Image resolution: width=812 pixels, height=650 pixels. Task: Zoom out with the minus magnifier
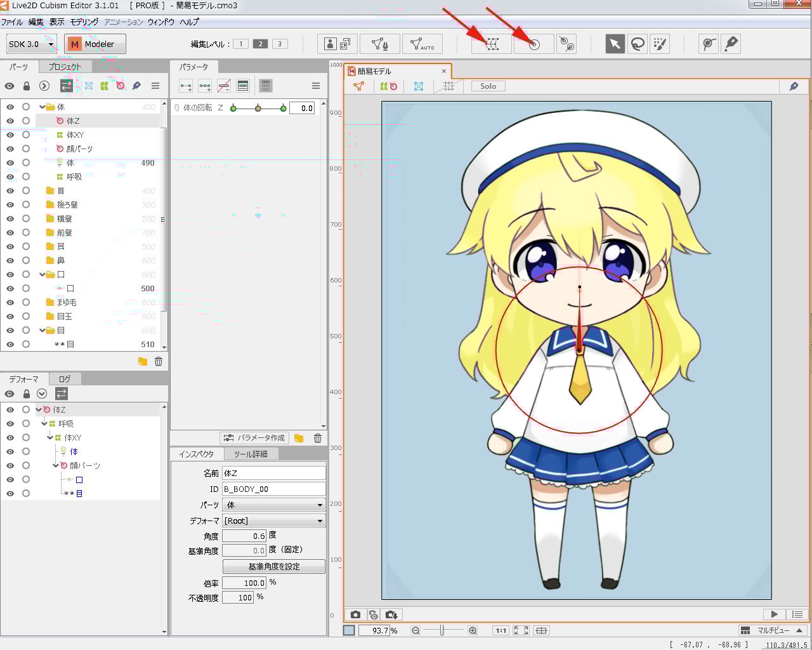[416, 630]
